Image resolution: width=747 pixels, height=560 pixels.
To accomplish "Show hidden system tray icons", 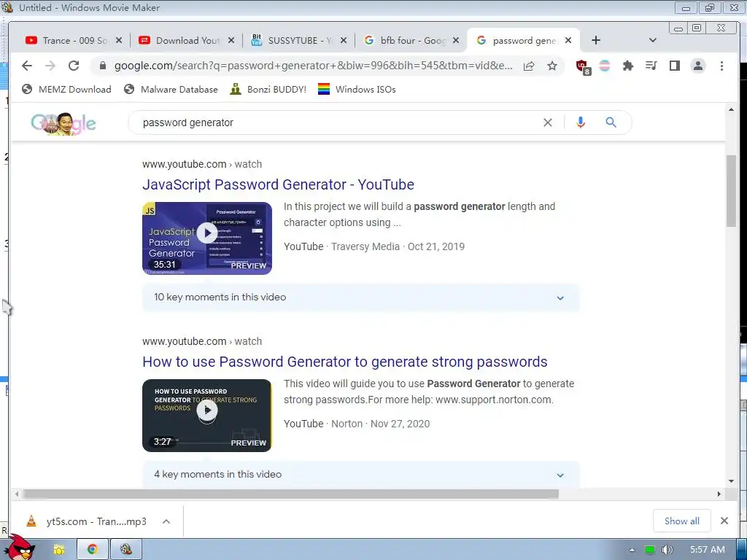I will pyautogui.click(x=632, y=550).
